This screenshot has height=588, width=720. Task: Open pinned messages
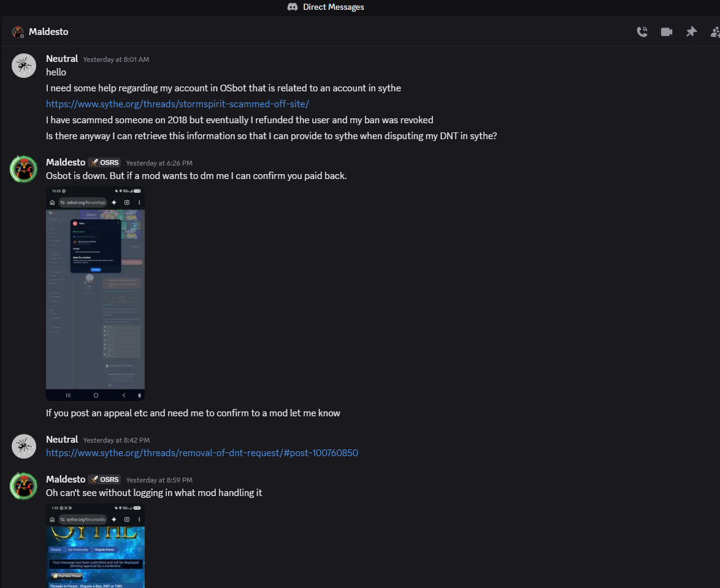pos(691,32)
